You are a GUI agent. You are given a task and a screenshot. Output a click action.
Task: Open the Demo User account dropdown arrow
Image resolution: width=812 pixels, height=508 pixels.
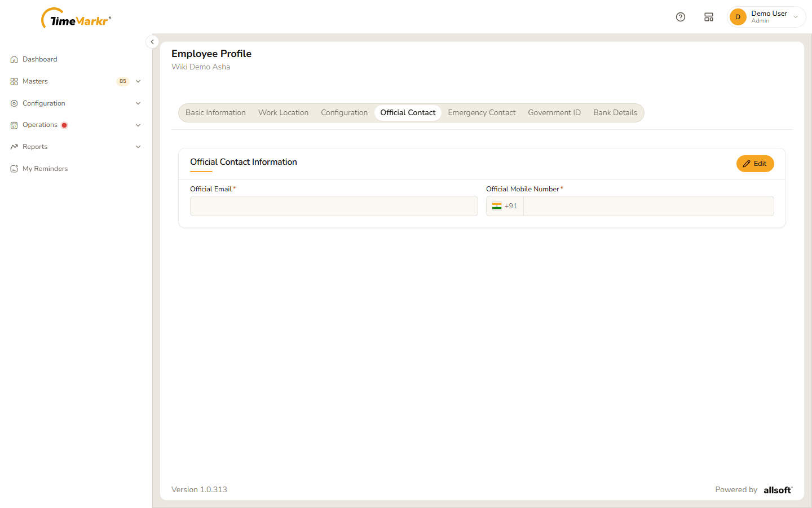pos(796,17)
